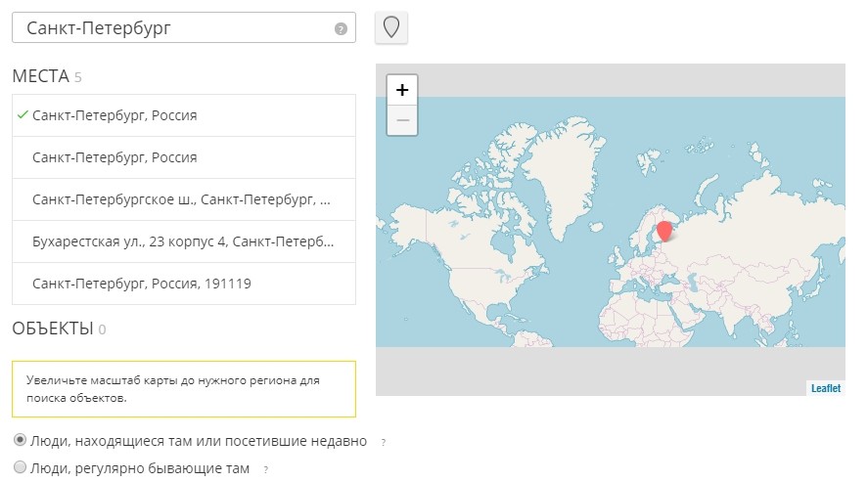Click the map pin location button

(391, 27)
